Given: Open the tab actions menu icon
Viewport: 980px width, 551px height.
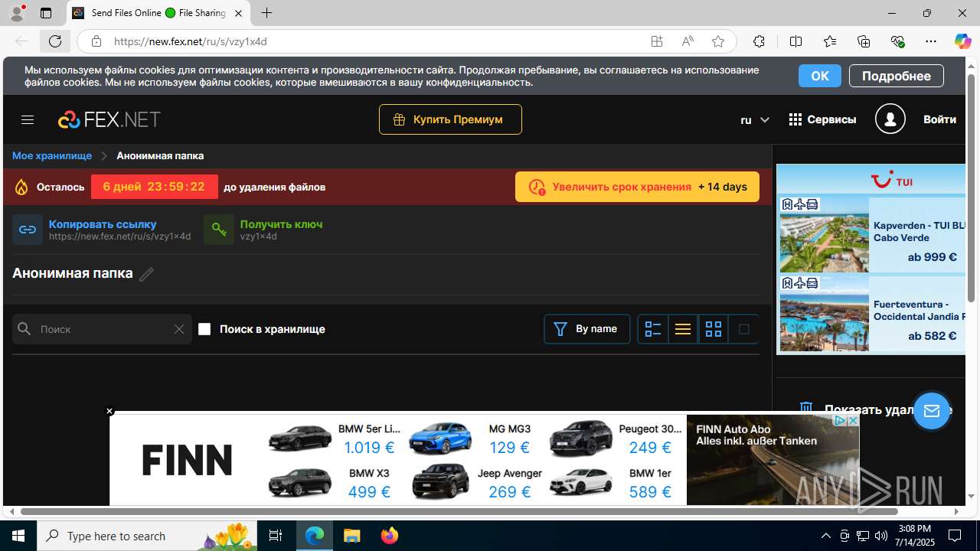Looking at the screenshot, I should pyautogui.click(x=46, y=13).
